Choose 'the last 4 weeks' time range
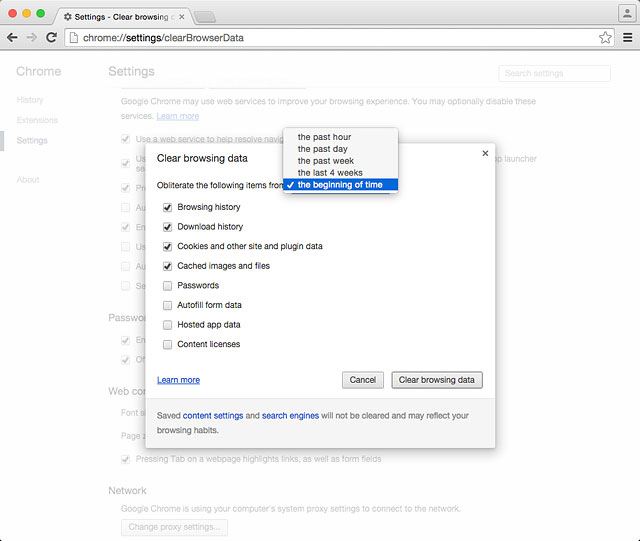The image size is (640, 541). (x=340, y=173)
